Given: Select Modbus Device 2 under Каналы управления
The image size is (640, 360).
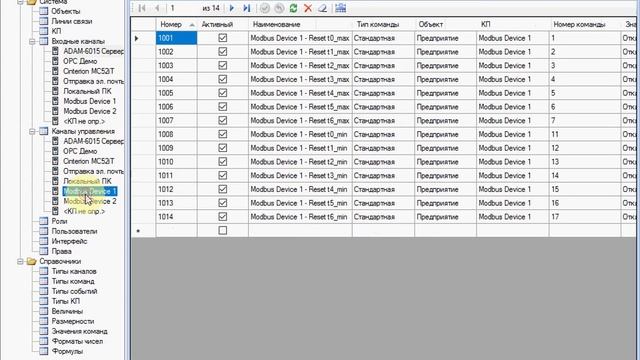Looking at the screenshot, I should click(90, 201).
